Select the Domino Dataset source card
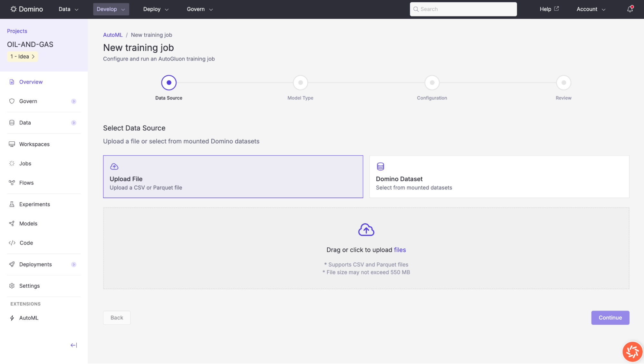The height and width of the screenshot is (364, 644). pos(499,177)
